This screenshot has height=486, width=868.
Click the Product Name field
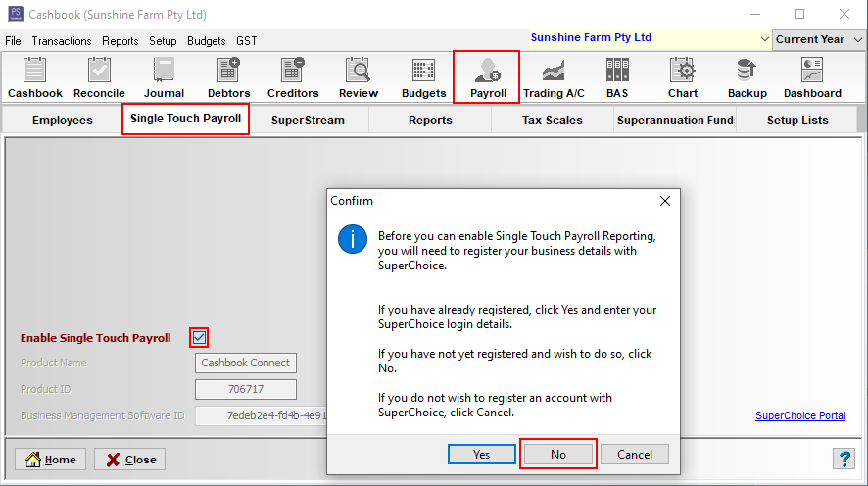click(x=246, y=363)
